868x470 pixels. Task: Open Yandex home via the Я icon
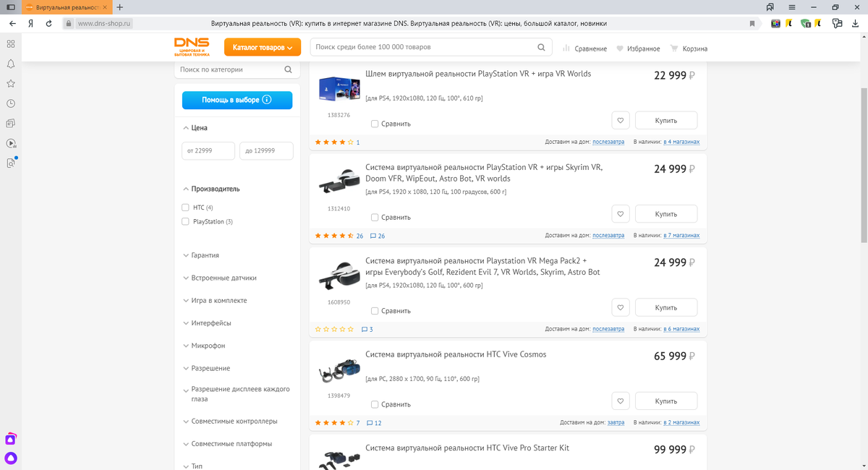(31, 23)
